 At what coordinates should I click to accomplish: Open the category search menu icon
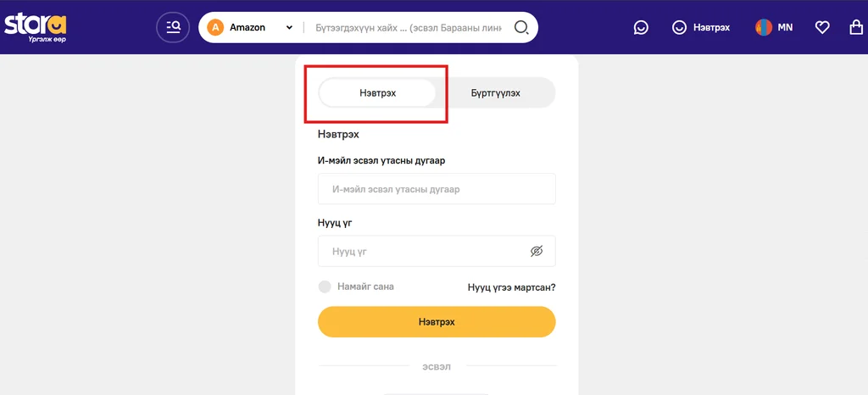click(173, 27)
